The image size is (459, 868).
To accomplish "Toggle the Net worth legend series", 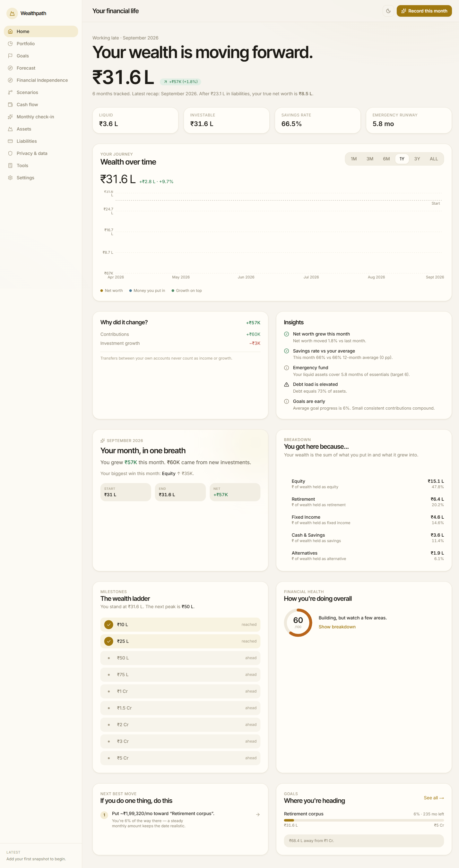I will (112, 291).
